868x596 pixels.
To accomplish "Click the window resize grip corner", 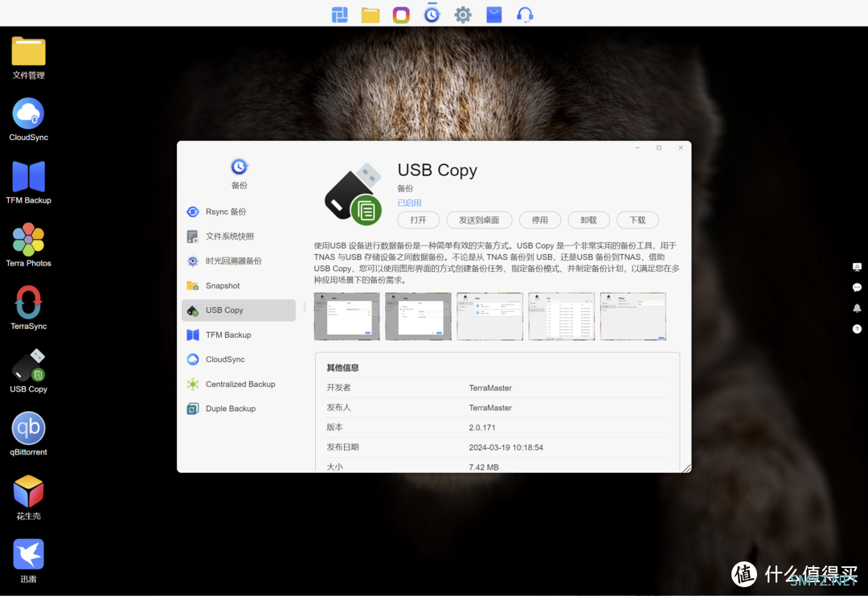I will point(686,468).
